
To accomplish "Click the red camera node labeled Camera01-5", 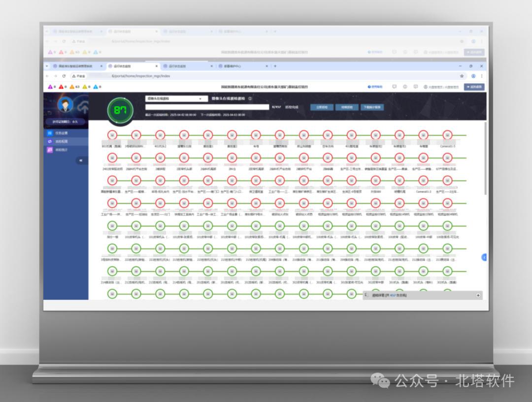I will coord(447,135).
